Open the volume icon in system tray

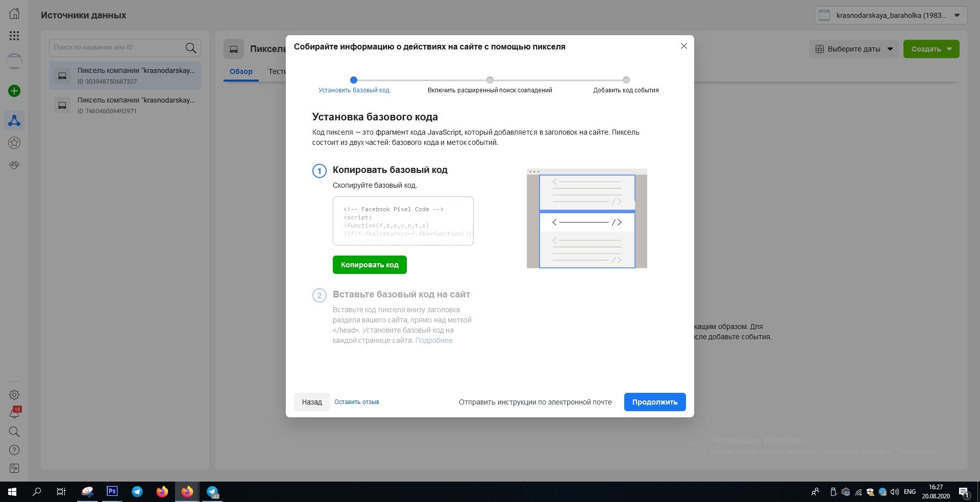[895, 492]
